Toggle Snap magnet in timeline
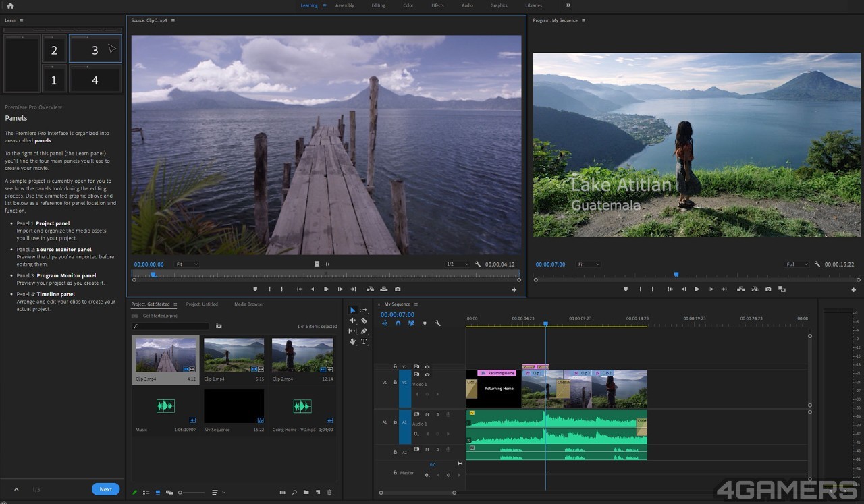The height and width of the screenshot is (504, 864). pyautogui.click(x=398, y=323)
